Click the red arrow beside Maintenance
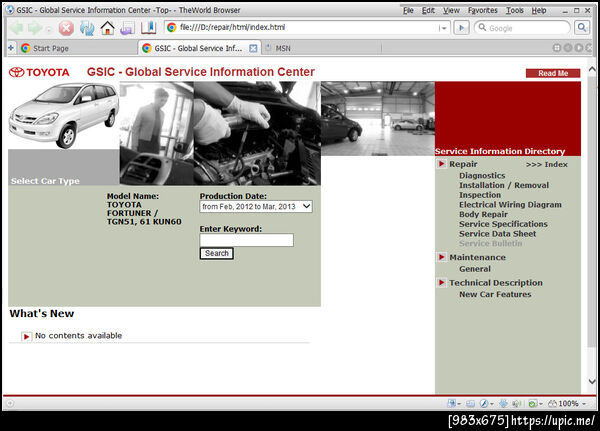The image size is (600, 431). [442, 257]
